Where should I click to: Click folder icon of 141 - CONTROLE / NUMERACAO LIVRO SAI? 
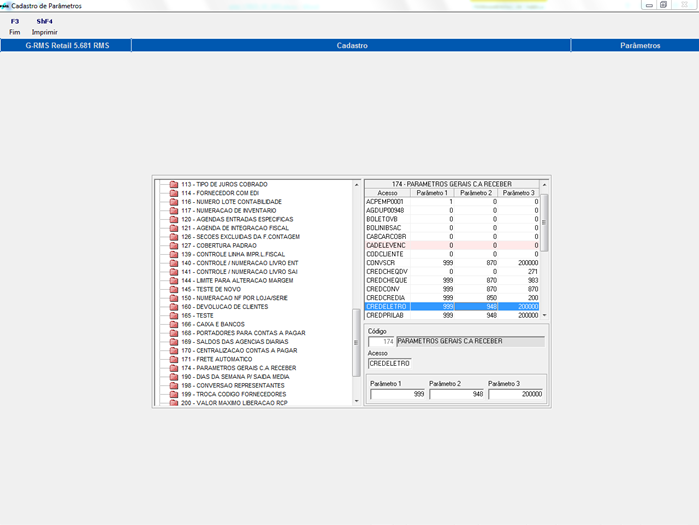pos(174,272)
